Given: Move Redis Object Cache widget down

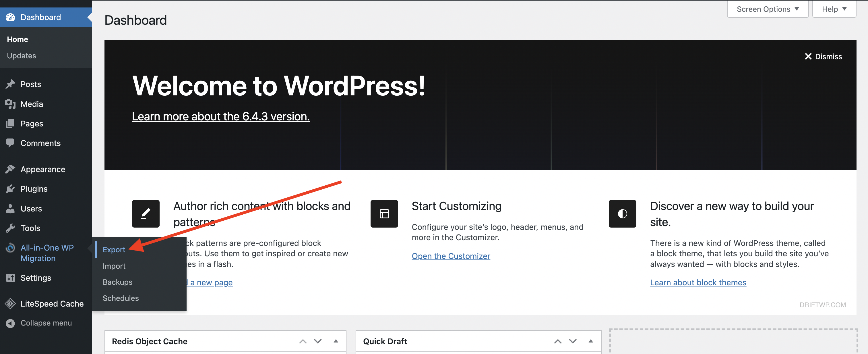Looking at the screenshot, I should click(x=318, y=342).
